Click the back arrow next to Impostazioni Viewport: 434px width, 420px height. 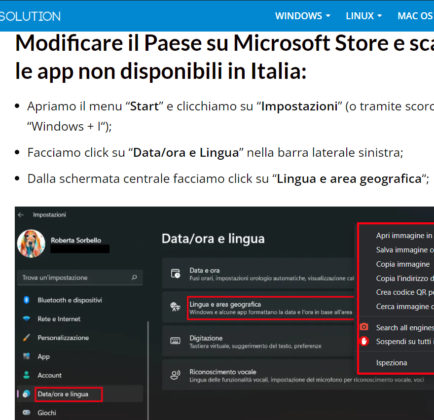(21, 215)
